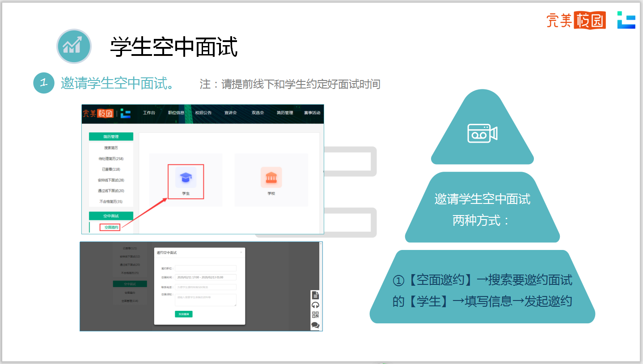
Task: Click the video camera icon in teal shape
Action: coord(482,133)
